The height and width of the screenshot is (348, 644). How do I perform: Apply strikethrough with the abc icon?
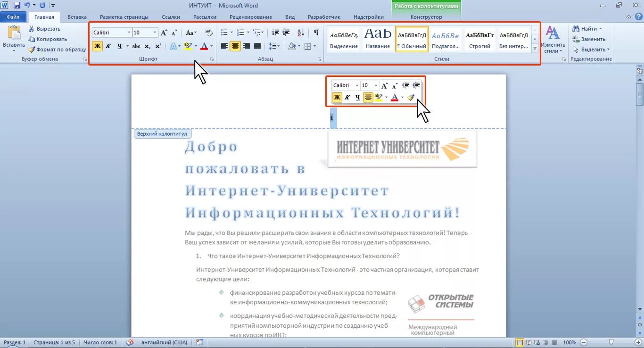click(x=136, y=46)
